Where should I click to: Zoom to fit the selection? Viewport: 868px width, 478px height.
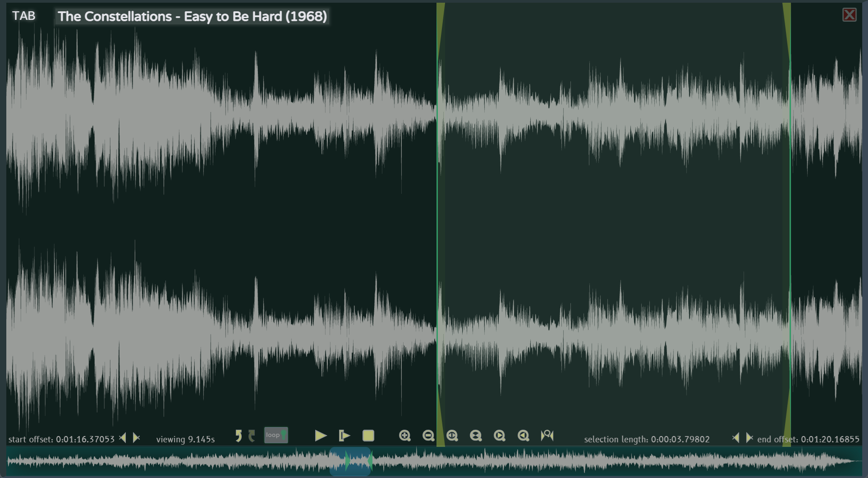[547, 436]
